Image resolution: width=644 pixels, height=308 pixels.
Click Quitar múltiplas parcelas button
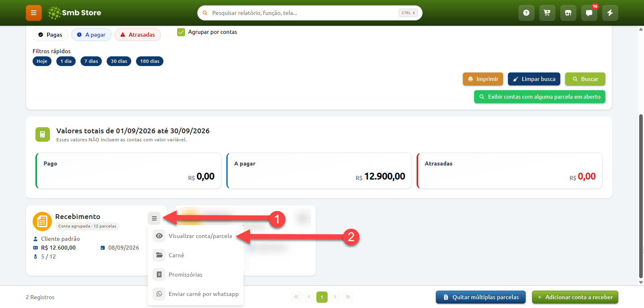click(x=481, y=297)
